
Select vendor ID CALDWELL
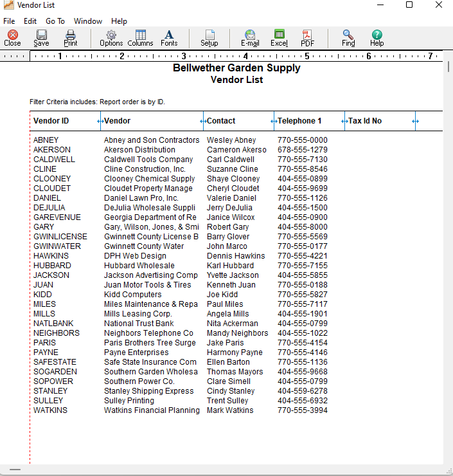54,160
